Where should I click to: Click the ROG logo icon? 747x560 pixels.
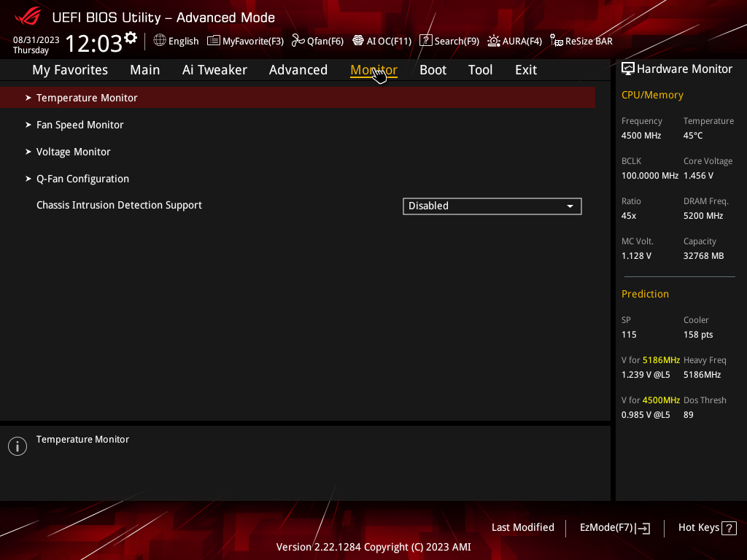[28, 17]
